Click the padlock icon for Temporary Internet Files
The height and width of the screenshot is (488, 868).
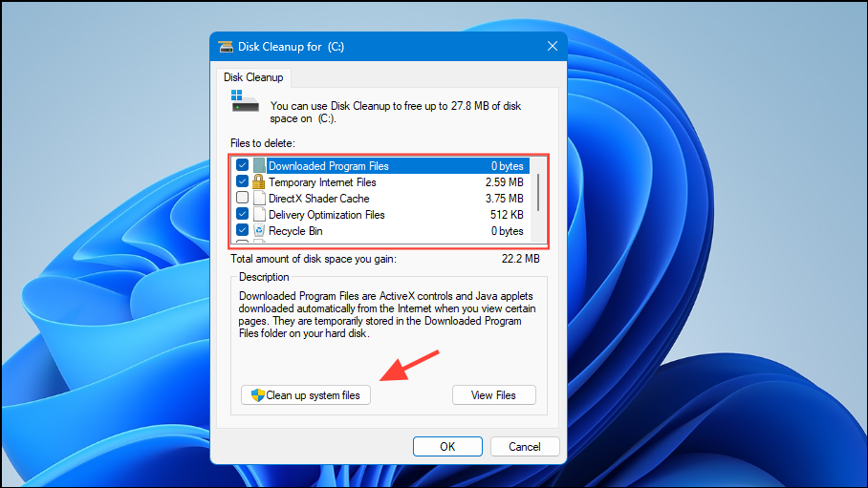click(258, 181)
